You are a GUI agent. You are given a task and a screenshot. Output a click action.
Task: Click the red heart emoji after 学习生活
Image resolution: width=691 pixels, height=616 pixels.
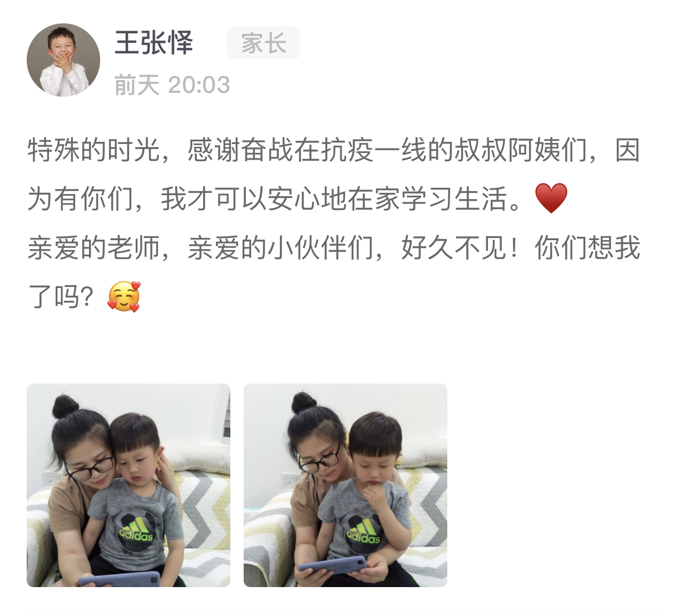(551, 198)
